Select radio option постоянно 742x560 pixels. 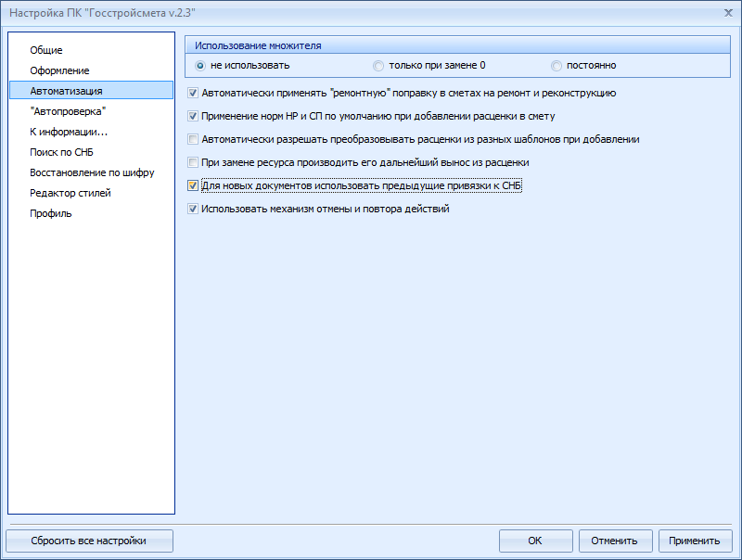(x=556, y=65)
